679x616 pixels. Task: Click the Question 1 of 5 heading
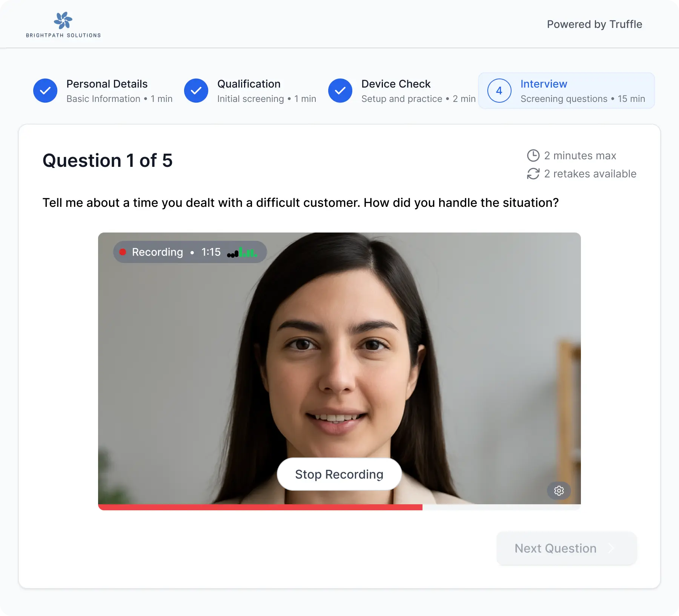click(108, 160)
